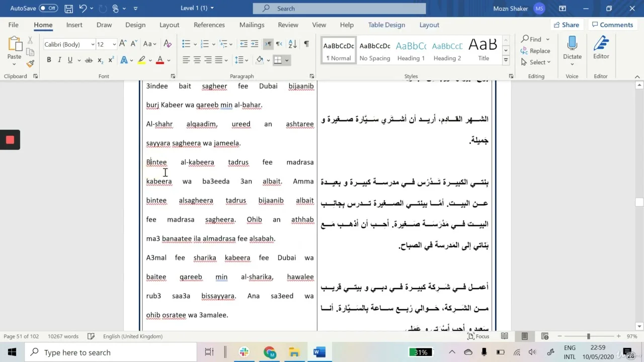
Task: Click the Windows taskbar search box
Action: tap(111, 352)
